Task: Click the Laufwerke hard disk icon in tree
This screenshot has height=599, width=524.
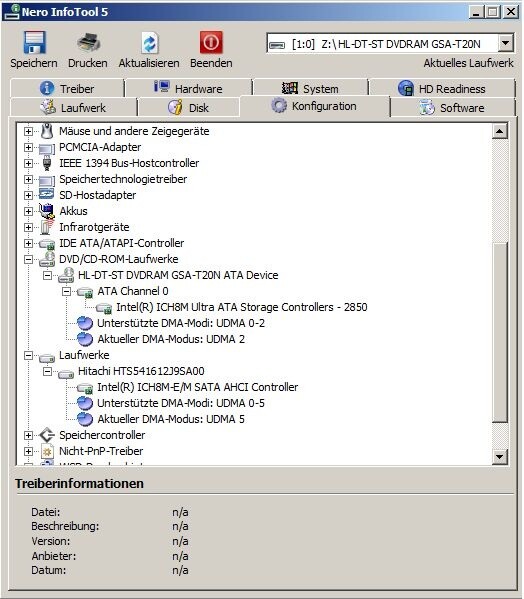Action: (x=47, y=358)
